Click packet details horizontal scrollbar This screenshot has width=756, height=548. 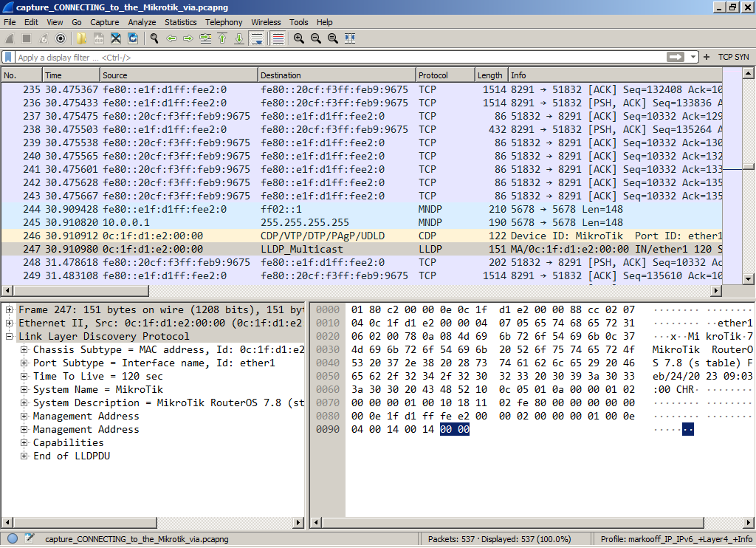86,522
